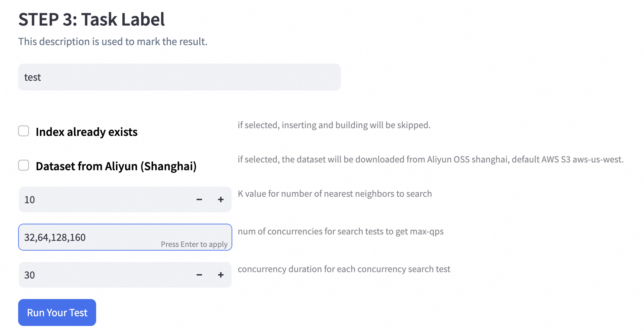Click "This description is used to mark" subtitle
644x331 pixels.
point(113,41)
